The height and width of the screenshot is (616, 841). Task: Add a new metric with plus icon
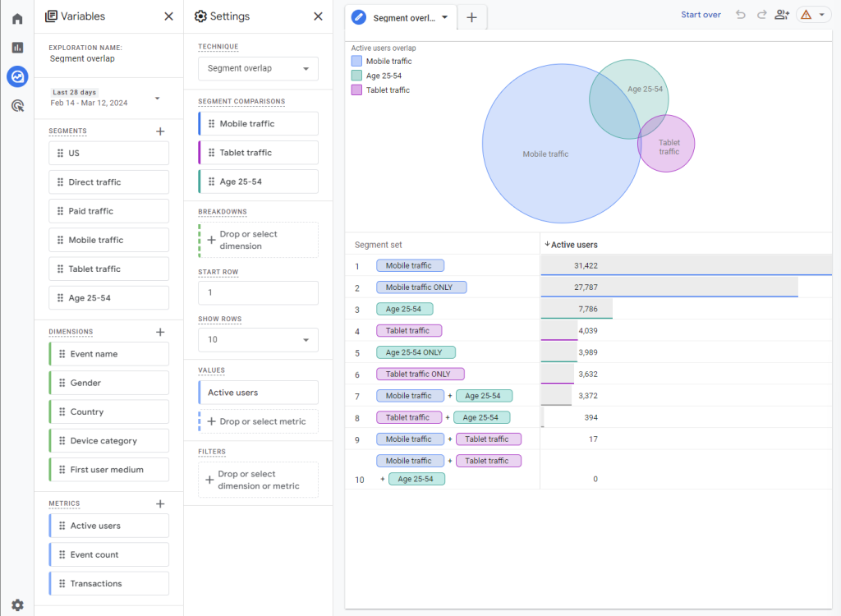coord(160,503)
